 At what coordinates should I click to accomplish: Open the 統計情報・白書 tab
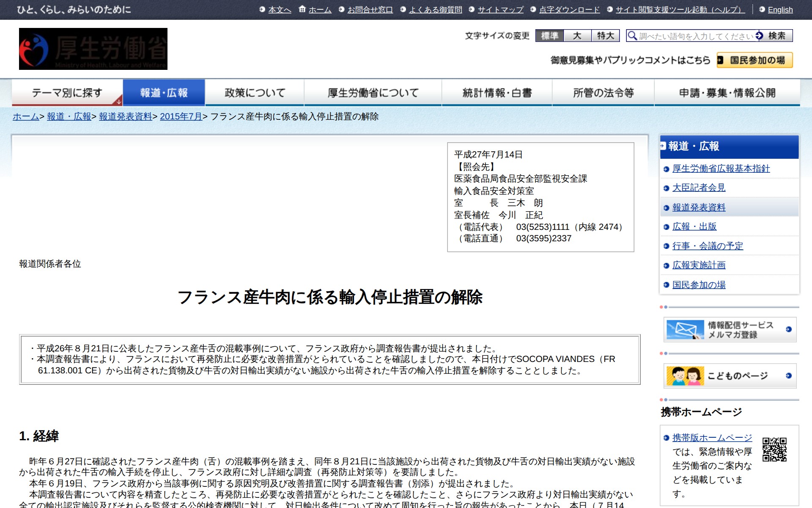pyautogui.click(x=497, y=93)
